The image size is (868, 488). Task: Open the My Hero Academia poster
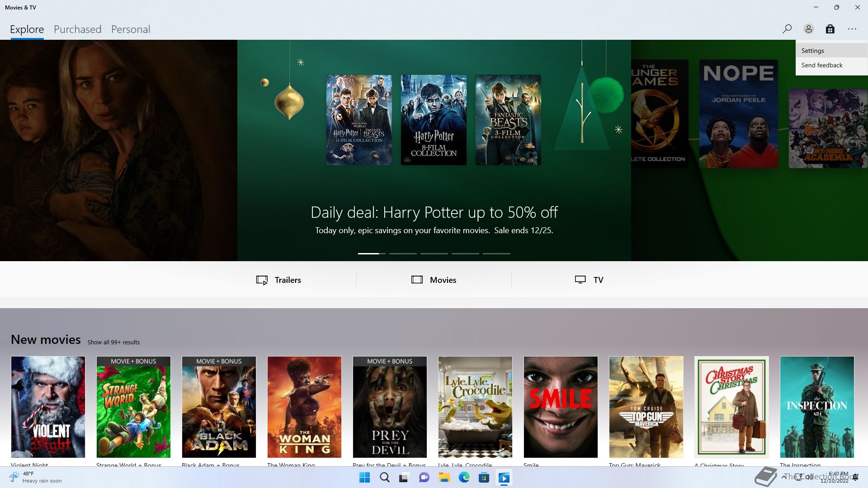(828, 129)
